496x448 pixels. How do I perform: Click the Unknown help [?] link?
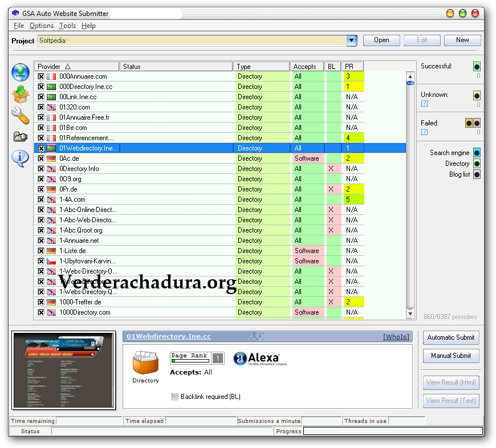click(x=424, y=103)
